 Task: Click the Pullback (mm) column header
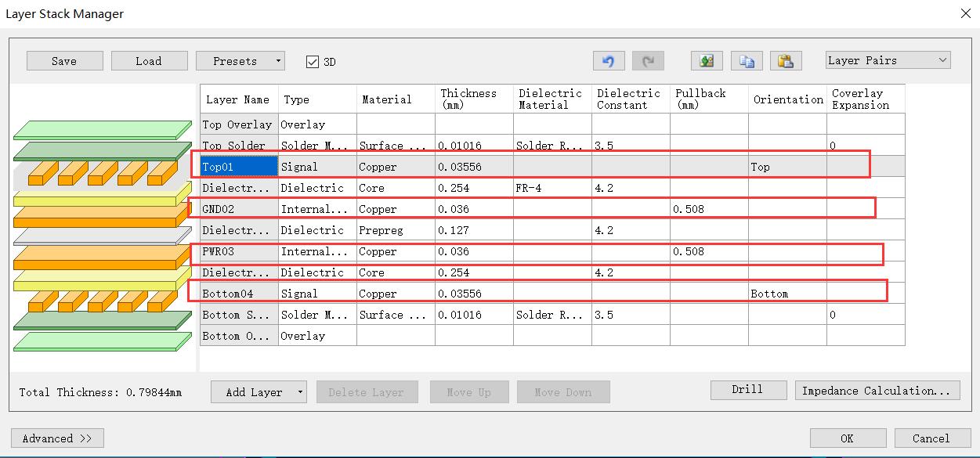coord(709,99)
